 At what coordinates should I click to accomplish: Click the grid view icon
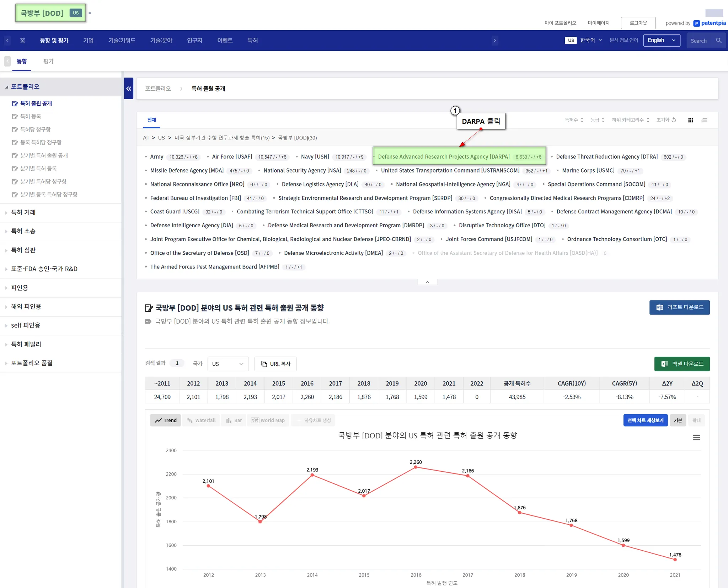(690, 120)
